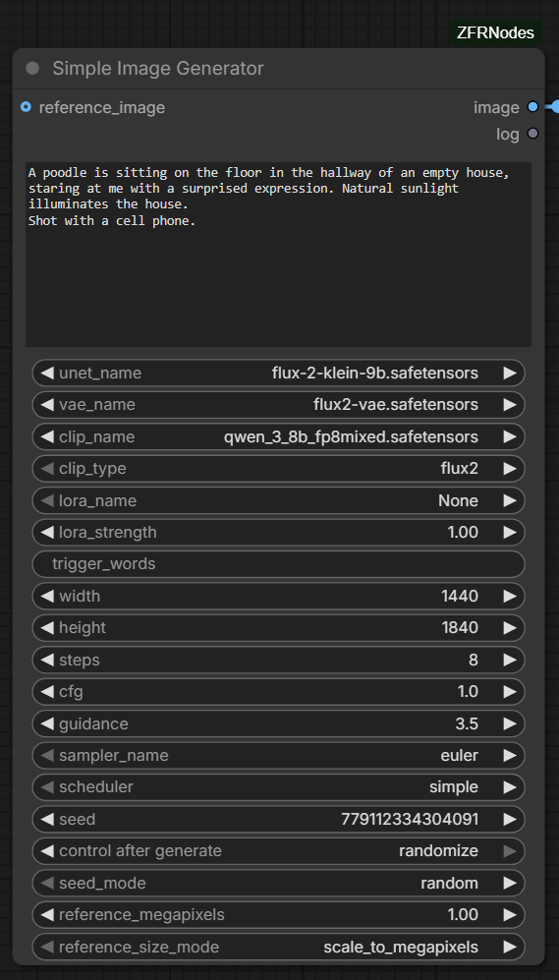Open clip_name qwen_3_8b_fp8mixed dropdown
The width and height of the screenshot is (559, 980).
click(279, 436)
